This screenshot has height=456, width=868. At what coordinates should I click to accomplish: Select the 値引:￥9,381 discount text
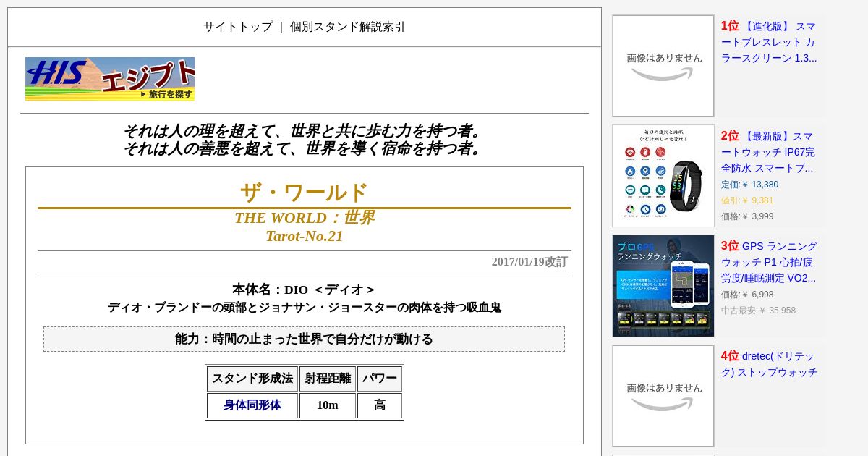pos(747,200)
